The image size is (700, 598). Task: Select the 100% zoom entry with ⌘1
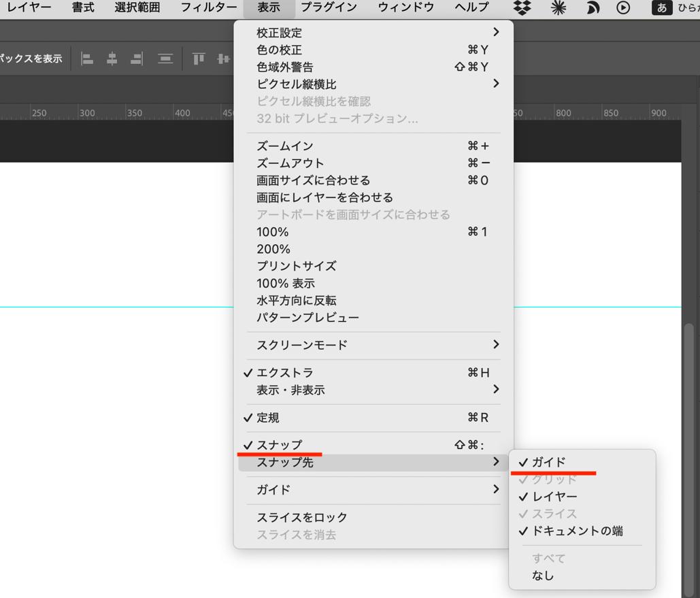pos(373,232)
